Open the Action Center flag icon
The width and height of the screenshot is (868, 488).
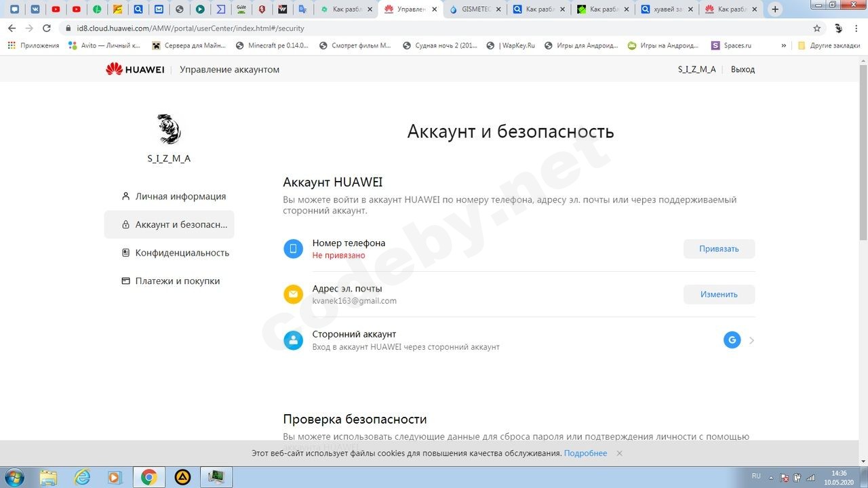click(x=785, y=477)
